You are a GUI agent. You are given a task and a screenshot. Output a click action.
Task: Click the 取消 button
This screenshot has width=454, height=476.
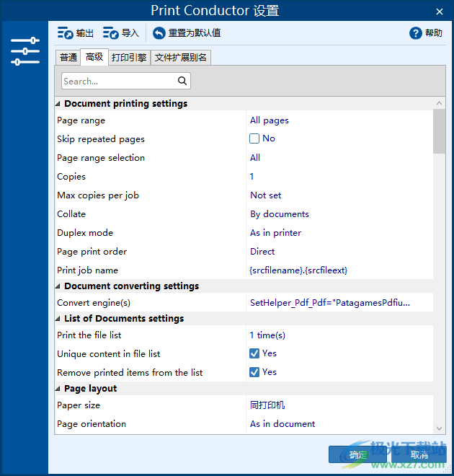pyautogui.click(x=419, y=454)
